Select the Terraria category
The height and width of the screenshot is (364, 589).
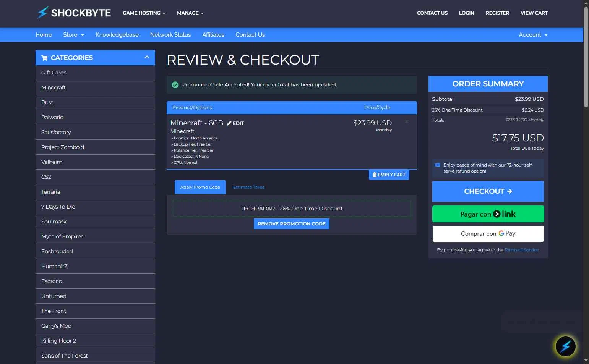(x=95, y=192)
